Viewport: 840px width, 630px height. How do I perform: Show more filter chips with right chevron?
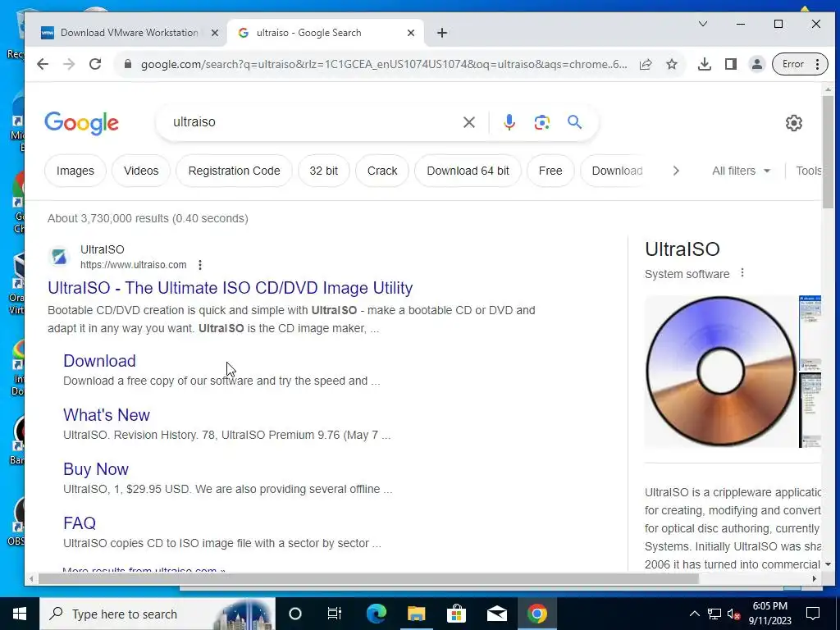[x=676, y=171]
